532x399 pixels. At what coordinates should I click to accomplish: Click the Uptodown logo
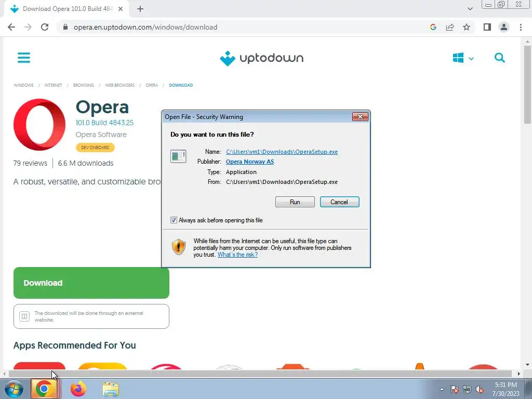coord(262,58)
